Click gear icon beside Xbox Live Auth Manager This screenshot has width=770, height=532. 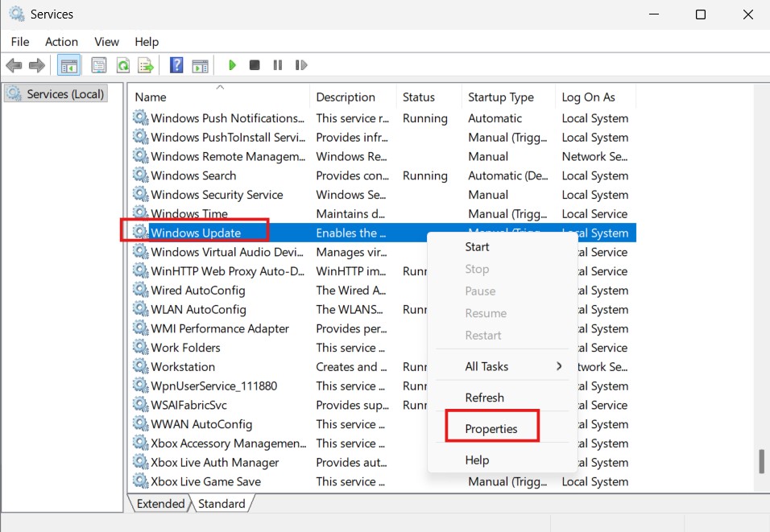pyautogui.click(x=140, y=462)
